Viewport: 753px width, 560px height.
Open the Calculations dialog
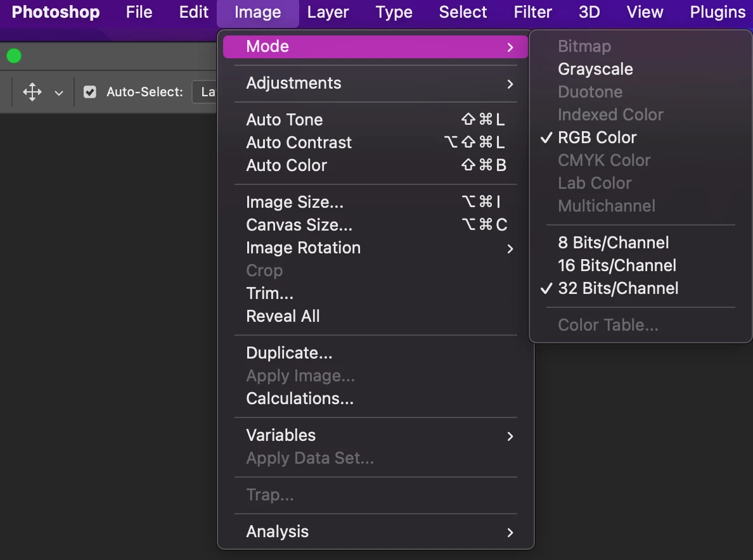[375, 398]
